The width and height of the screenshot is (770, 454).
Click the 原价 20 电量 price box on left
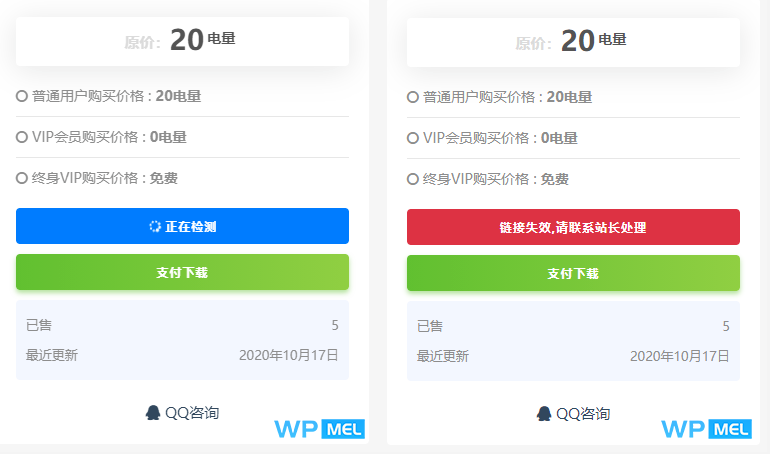182,41
